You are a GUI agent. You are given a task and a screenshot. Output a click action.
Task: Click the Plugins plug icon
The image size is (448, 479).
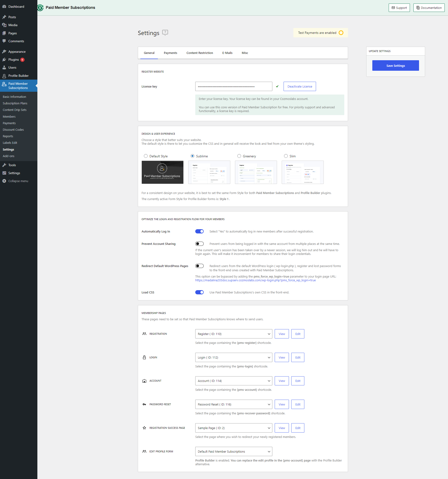tap(4, 60)
